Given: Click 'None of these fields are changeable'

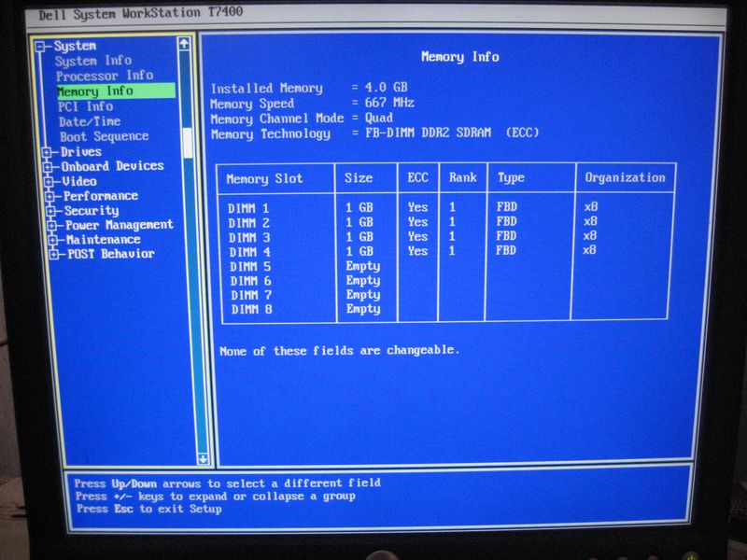Looking at the screenshot, I should pyautogui.click(x=339, y=351).
